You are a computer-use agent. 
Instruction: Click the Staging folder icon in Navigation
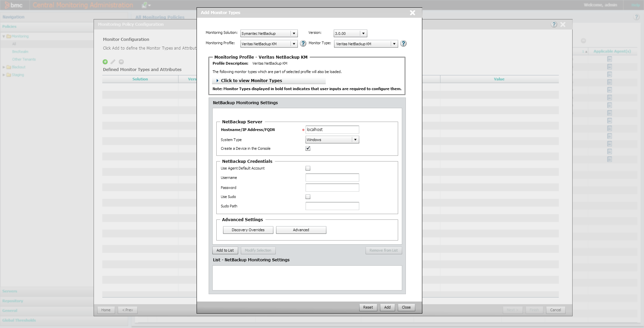click(9, 75)
